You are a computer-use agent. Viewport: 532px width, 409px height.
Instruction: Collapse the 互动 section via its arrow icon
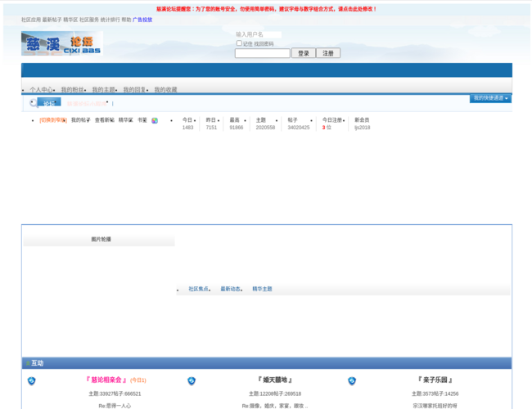coord(28,363)
